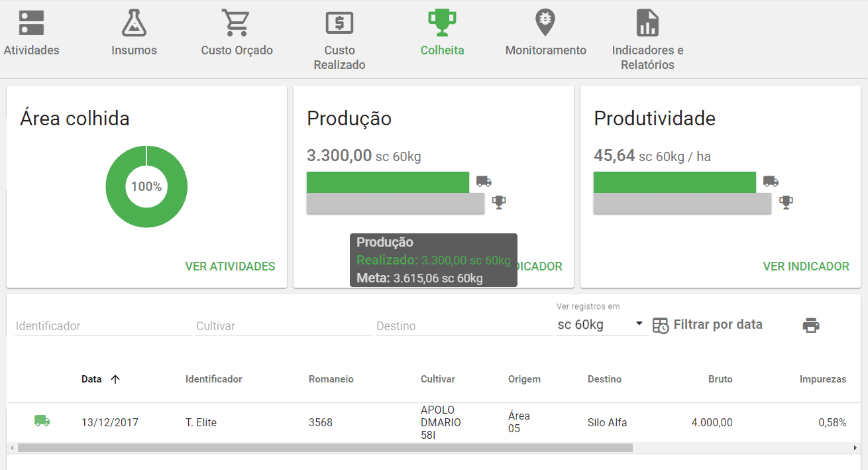Click the truck icon on the harvest record row

42,420
